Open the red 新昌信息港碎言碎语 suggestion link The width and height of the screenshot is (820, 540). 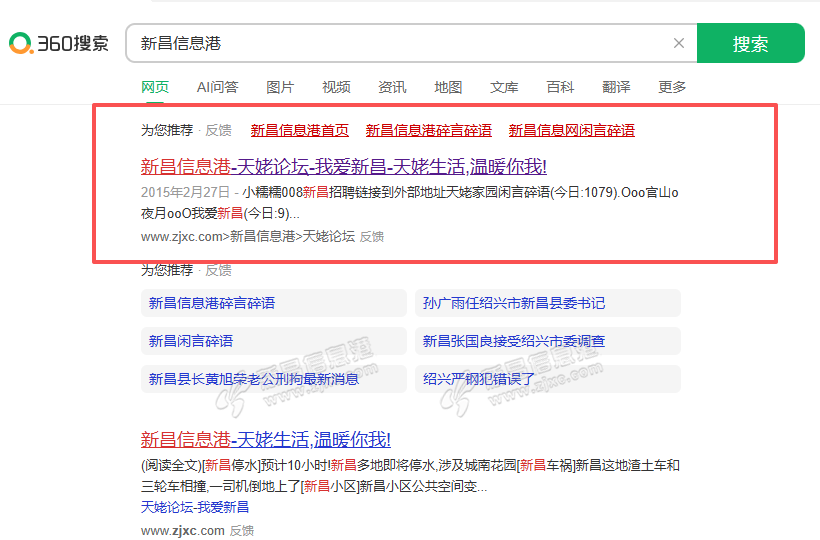429,130
